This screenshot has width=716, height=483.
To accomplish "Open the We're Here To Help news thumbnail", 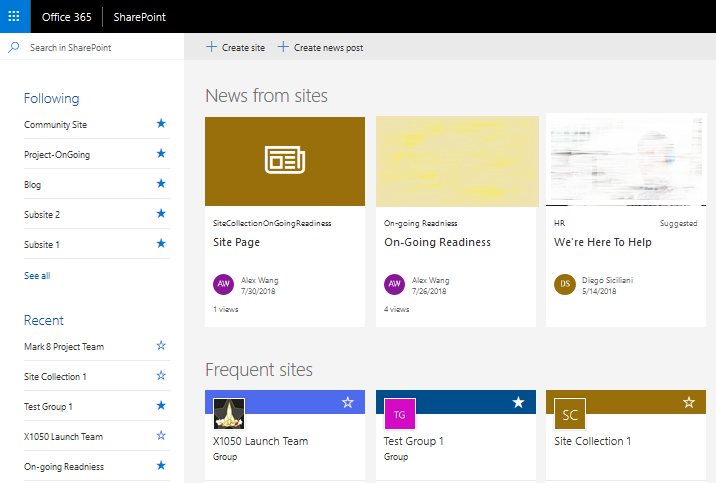I will [x=626, y=160].
